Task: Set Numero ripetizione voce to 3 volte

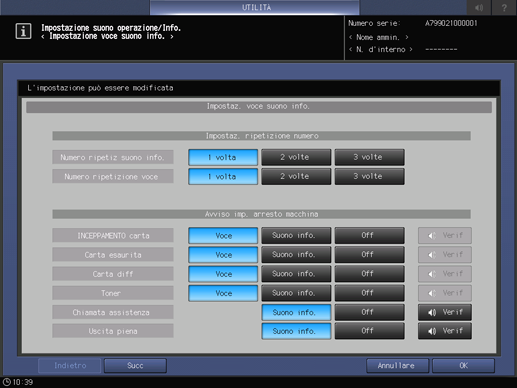Action: [x=369, y=176]
